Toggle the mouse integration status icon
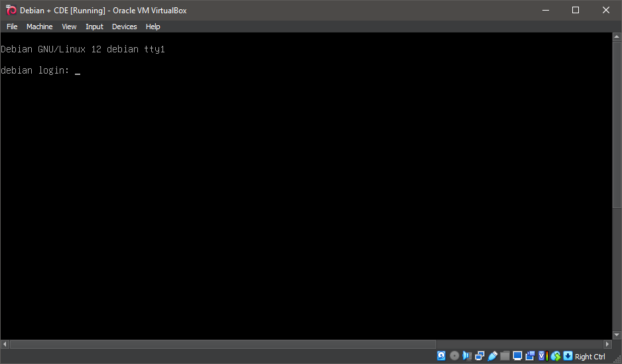622x364 pixels. pos(556,356)
